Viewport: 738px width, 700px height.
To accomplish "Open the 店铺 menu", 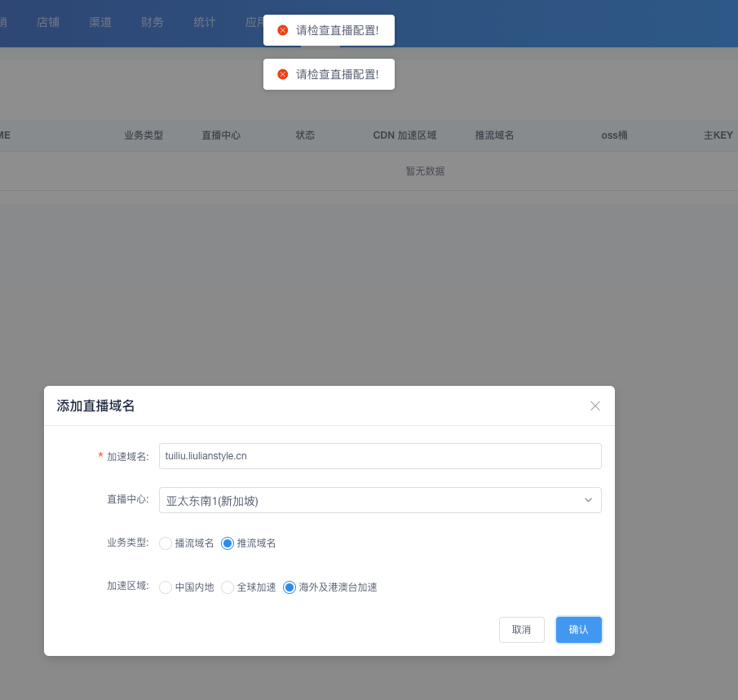I will point(48,22).
